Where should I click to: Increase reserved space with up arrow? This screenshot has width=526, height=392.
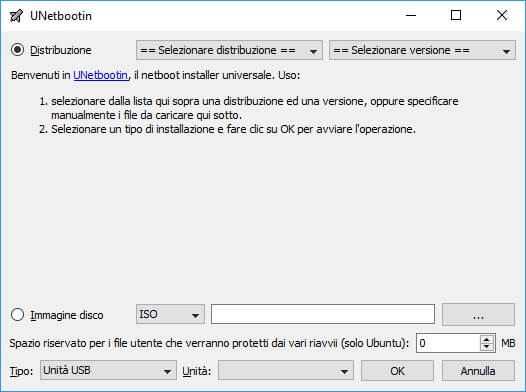[x=487, y=339]
